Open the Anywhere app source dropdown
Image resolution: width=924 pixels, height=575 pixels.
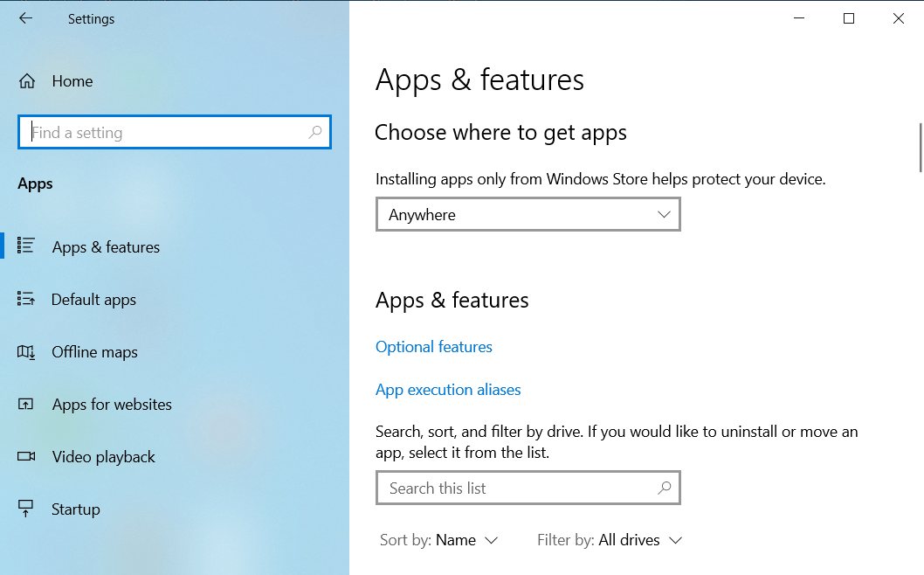[528, 215]
